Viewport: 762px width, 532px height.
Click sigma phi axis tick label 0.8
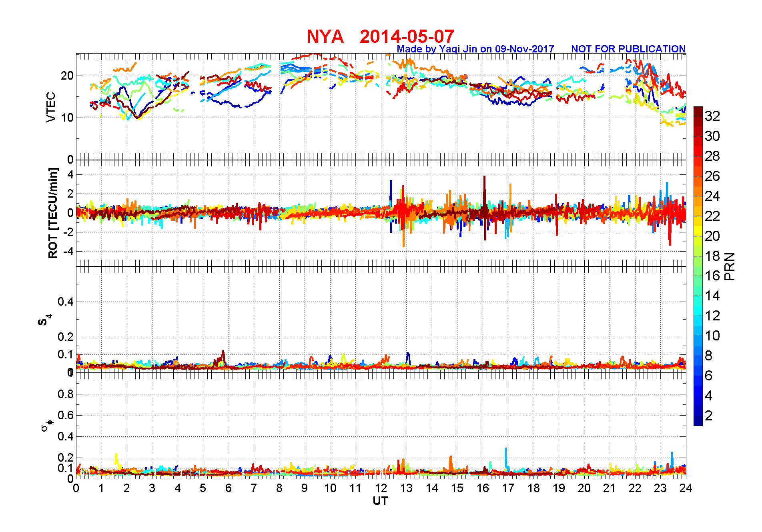pos(66,394)
